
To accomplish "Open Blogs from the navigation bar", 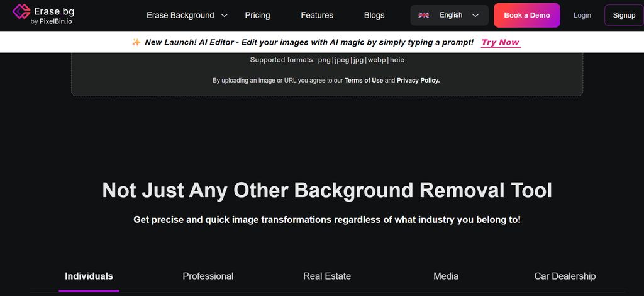I will click(374, 15).
